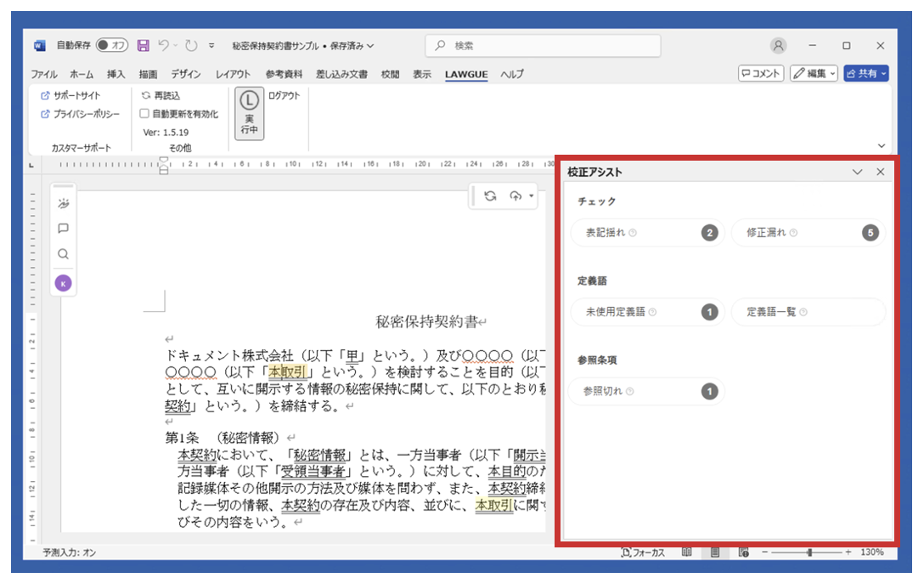Open the 校閲 ribbon tab

click(x=390, y=74)
